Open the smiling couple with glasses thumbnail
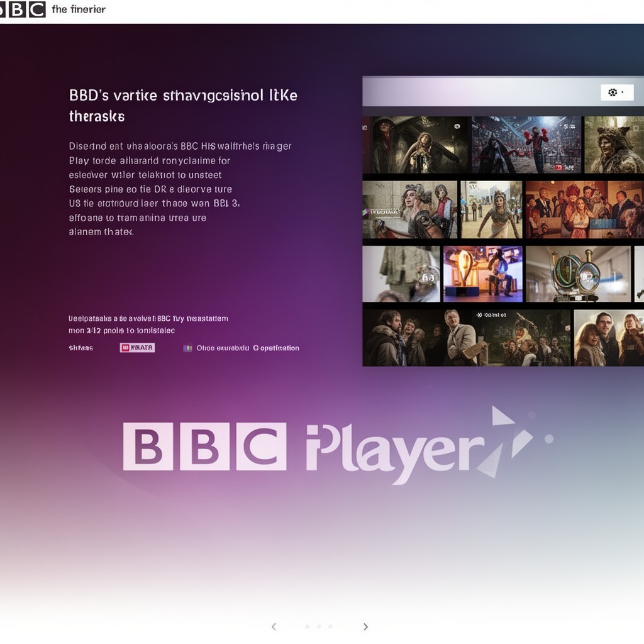 (x=609, y=338)
